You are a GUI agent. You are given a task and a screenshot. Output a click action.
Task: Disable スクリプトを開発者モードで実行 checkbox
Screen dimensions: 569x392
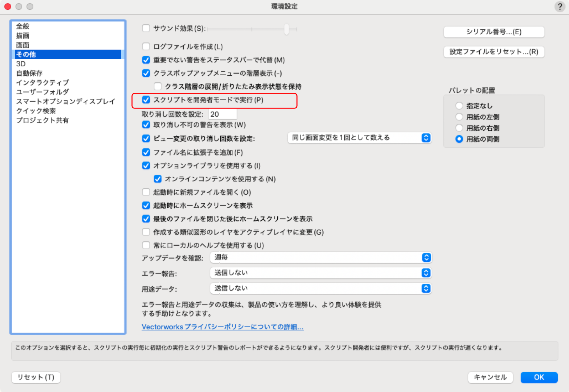[x=146, y=100]
